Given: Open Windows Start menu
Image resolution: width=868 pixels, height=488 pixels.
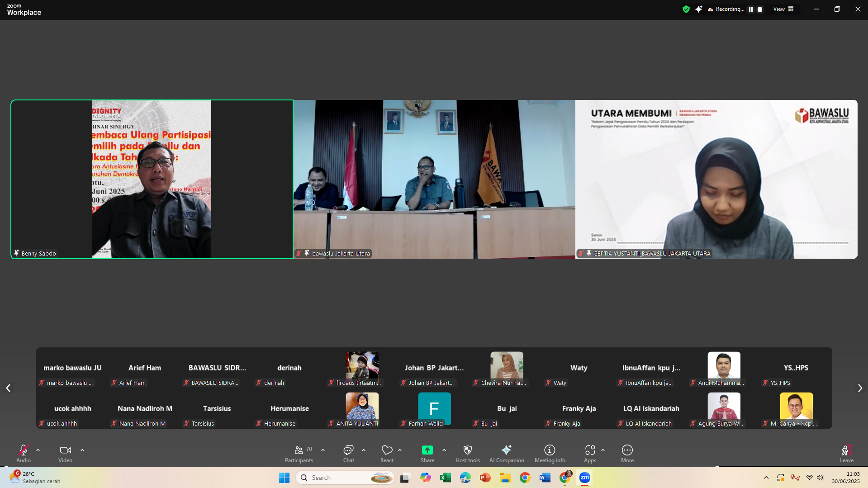Looking at the screenshot, I should click(284, 478).
